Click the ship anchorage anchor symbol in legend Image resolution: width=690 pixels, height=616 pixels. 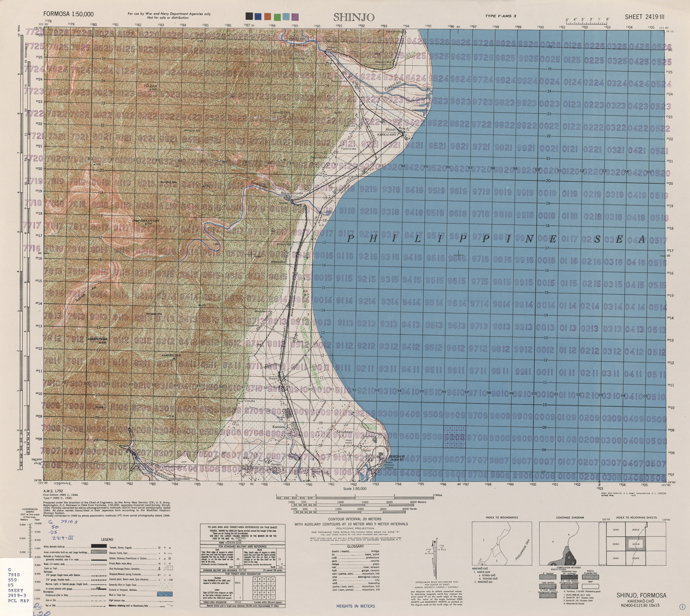(x=159, y=569)
